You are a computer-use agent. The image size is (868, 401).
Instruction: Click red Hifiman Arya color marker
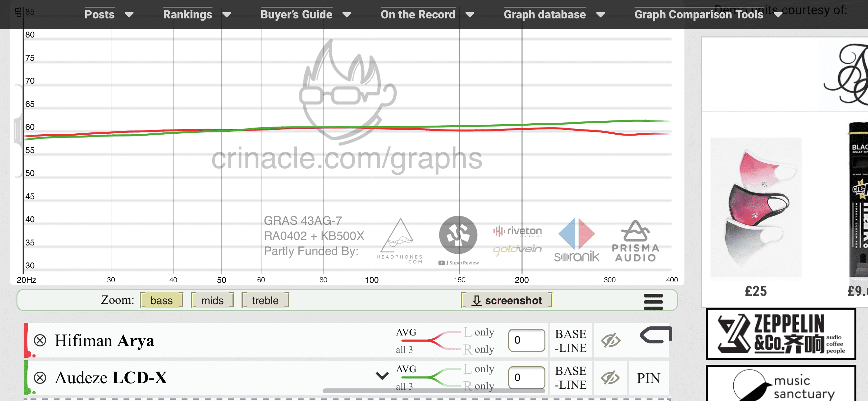tap(28, 340)
